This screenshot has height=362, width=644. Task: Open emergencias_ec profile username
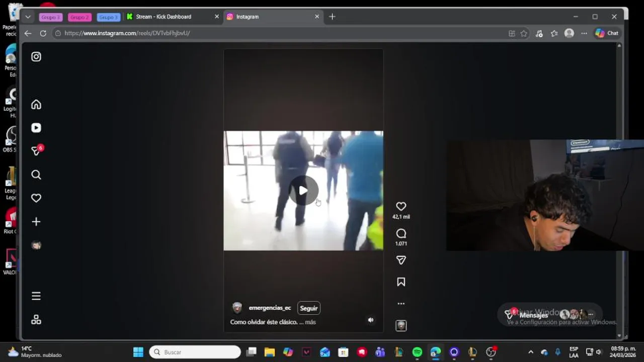[270, 308]
